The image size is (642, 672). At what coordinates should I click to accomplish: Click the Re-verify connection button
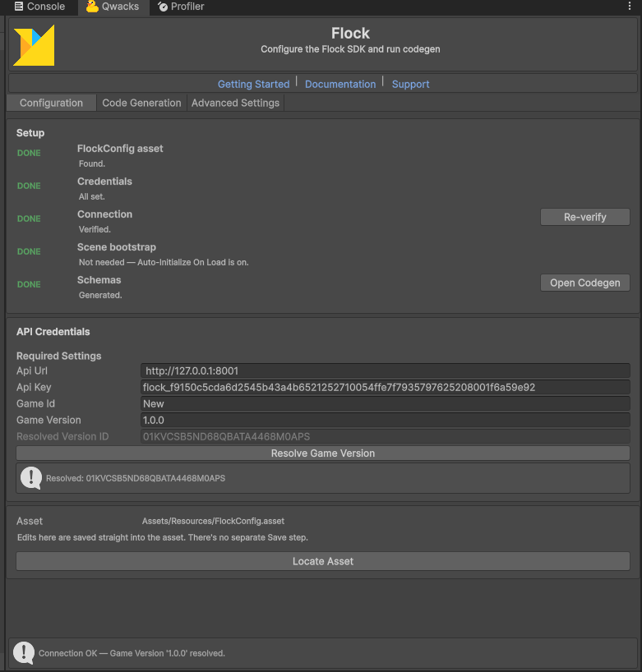(585, 217)
